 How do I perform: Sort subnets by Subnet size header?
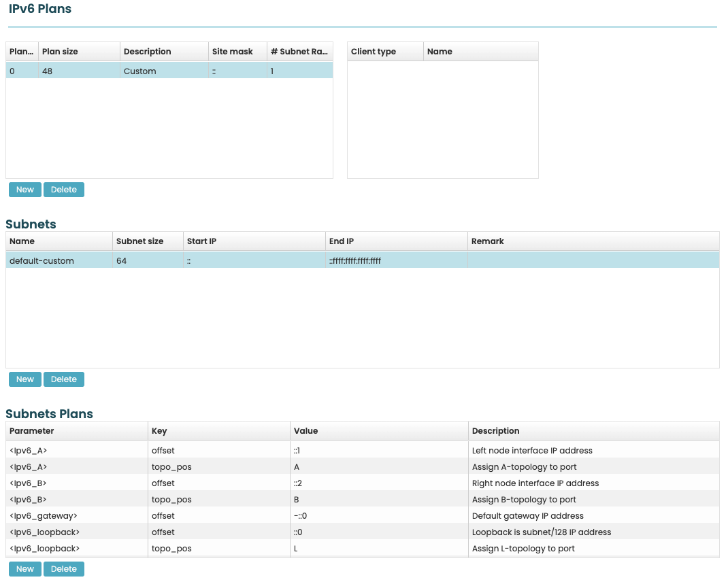[x=148, y=241]
